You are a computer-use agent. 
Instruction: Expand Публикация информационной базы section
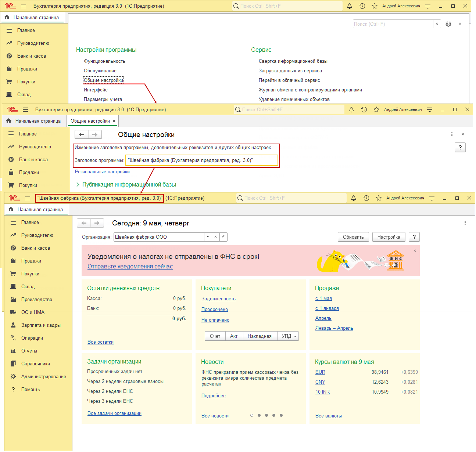[x=126, y=184]
